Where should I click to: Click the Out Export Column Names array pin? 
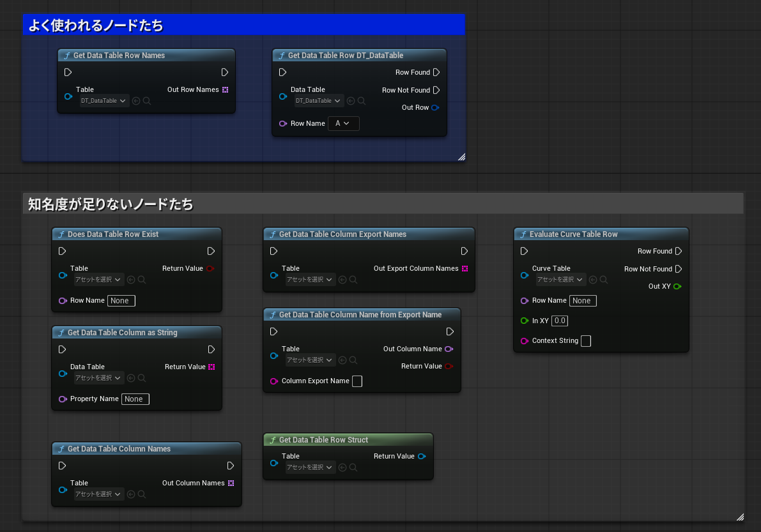(465, 269)
